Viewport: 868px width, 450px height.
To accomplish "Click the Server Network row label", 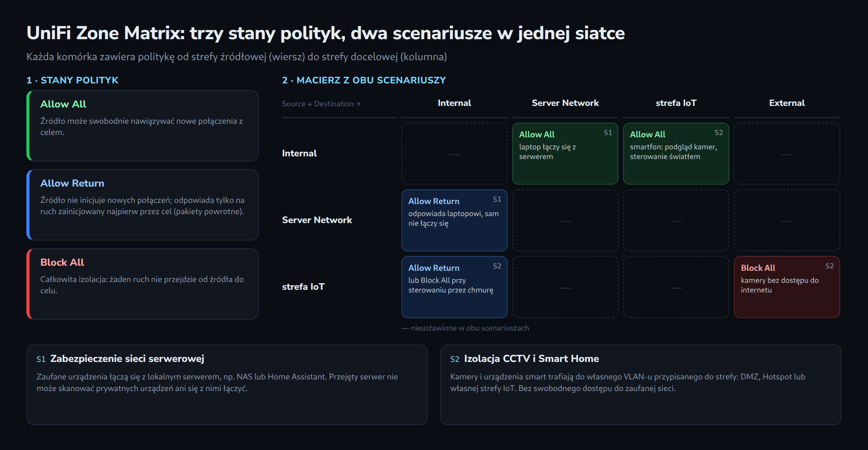I will coord(317,220).
